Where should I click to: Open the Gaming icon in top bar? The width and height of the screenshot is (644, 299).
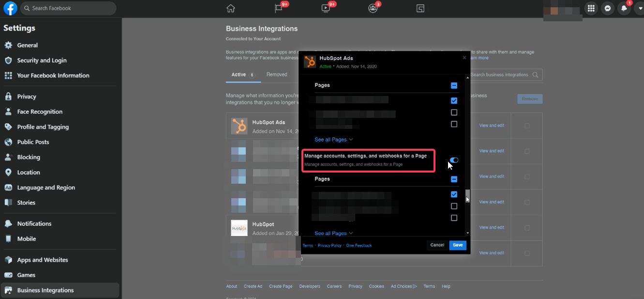point(420,8)
